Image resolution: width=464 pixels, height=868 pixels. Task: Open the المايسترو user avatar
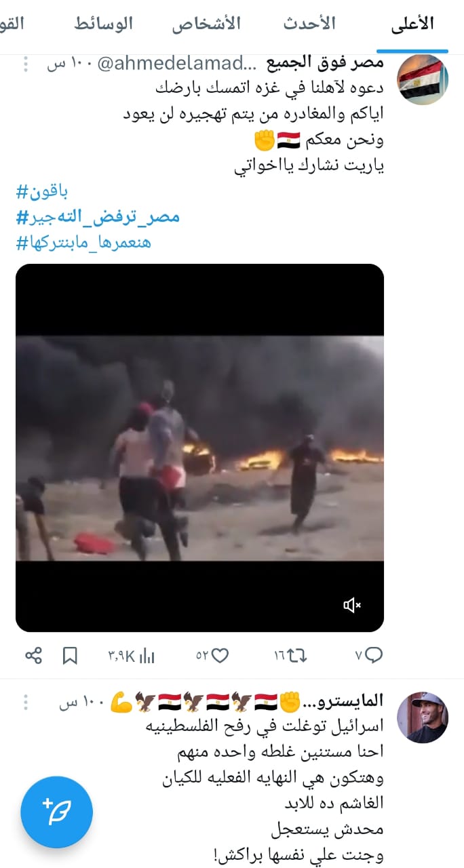click(x=422, y=717)
